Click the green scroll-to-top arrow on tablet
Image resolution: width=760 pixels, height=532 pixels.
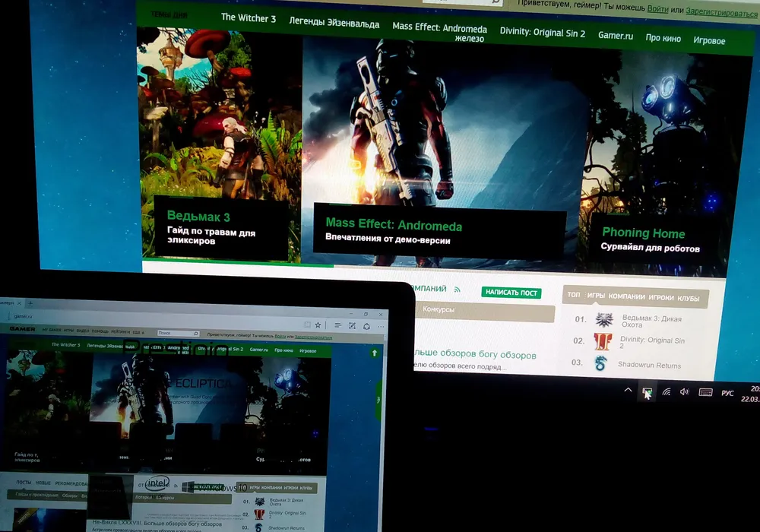click(x=374, y=353)
